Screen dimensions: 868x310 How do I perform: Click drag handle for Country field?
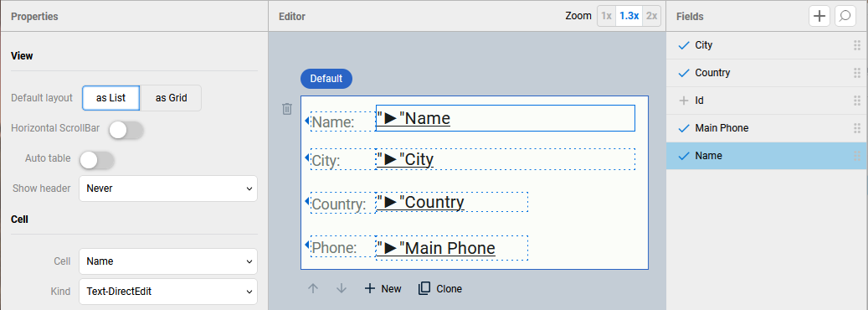click(x=857, y=73)
